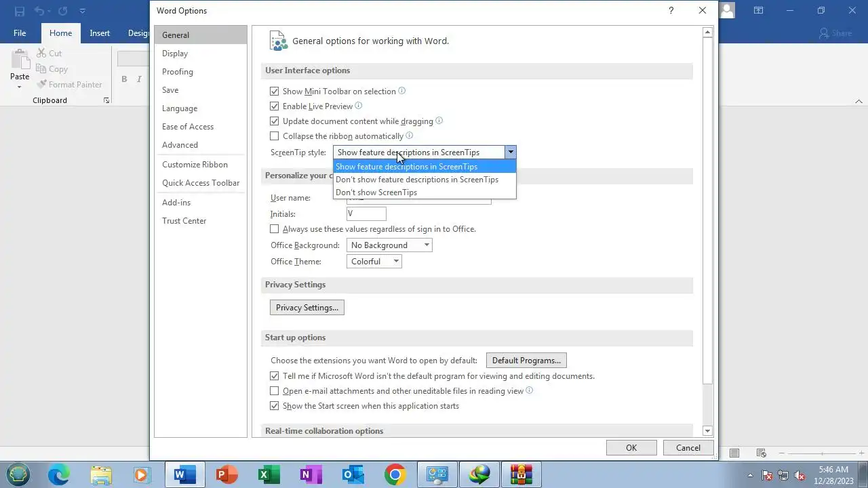This screenshot has height=488, width=868.
Task: Expand the Paste options arrow
Action: 19,87
